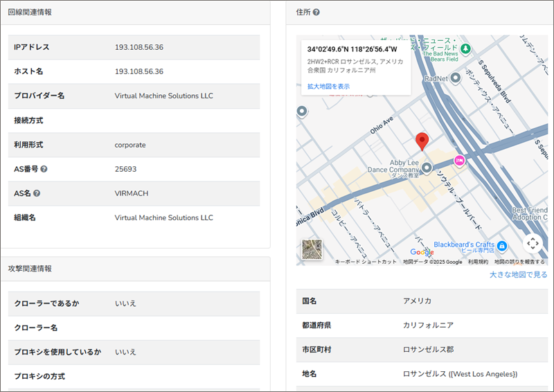This screenshot has width=554, height=392.
Task: Click the IP address value 193.108.56.36
Action: tap(139, 47)
